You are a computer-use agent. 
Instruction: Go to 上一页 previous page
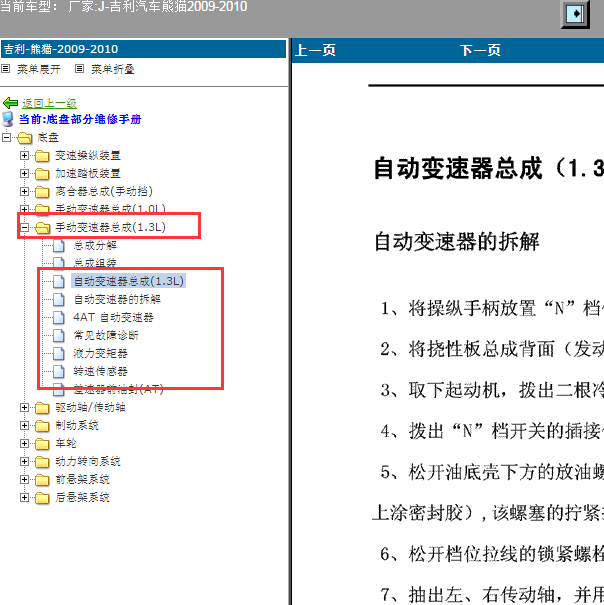(x=315, y=50)
